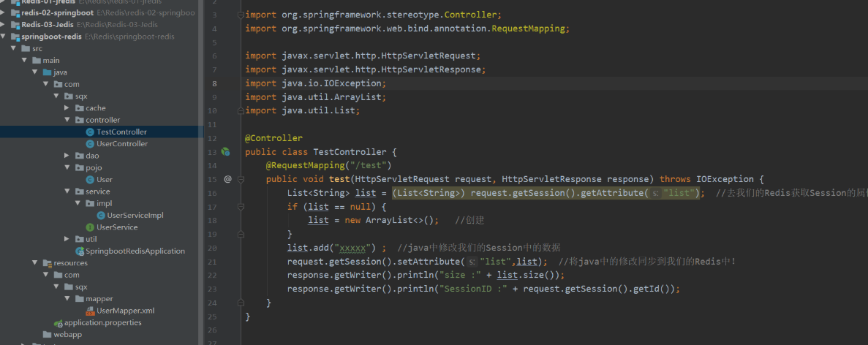Click setAttribute on line 21

tap(429, 262)
